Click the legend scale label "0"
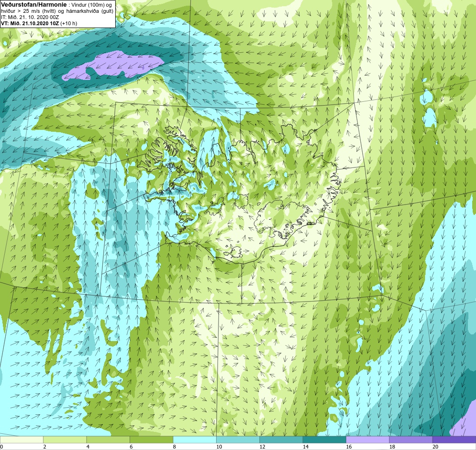The width and height of the screenshot is (476, 450). point(1,447)
